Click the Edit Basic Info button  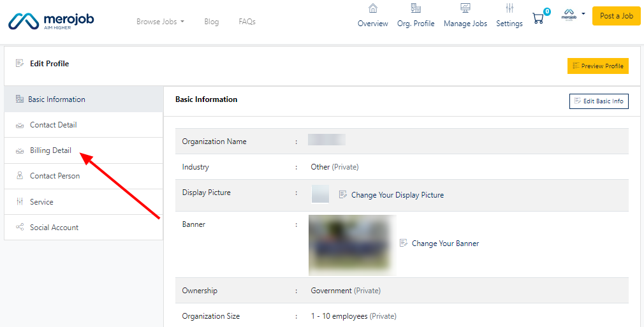click(598, 101)
